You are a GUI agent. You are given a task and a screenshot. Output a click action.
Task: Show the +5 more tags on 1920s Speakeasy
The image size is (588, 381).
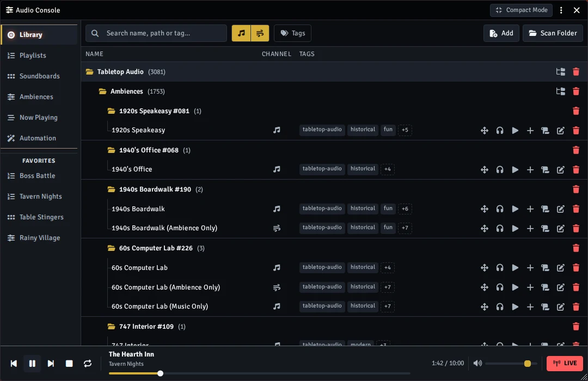coord(405,130)
